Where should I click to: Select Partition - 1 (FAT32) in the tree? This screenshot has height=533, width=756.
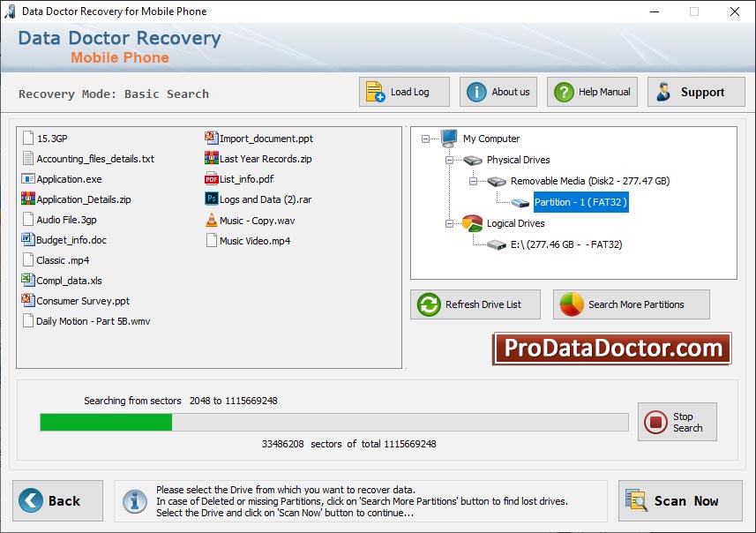click(x=582, y=202)
